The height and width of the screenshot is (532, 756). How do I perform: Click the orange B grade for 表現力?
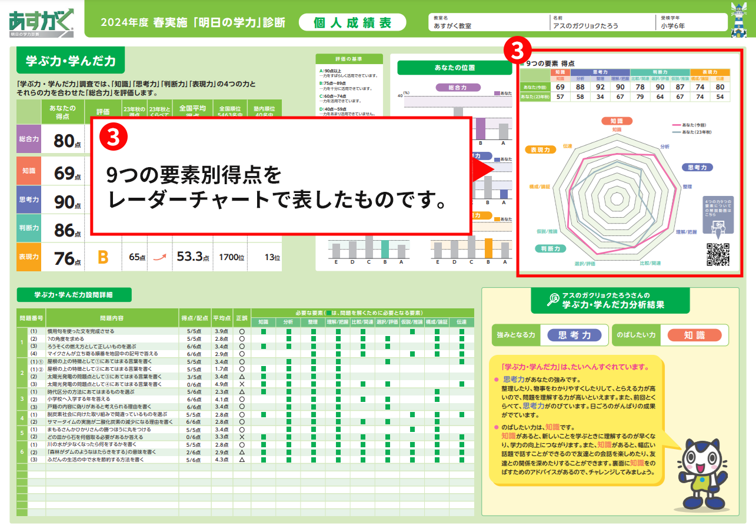click(103, 257)
